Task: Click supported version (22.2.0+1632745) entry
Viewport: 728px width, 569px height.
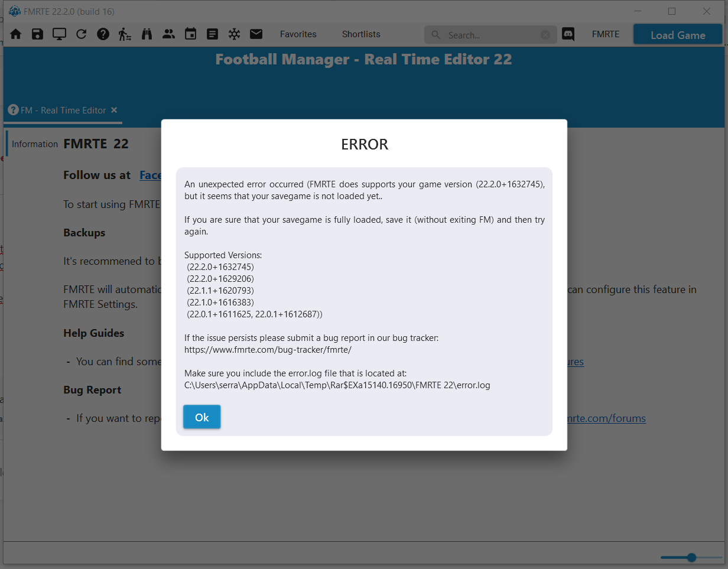Action: pyautogui.click(x=220, y=267)
